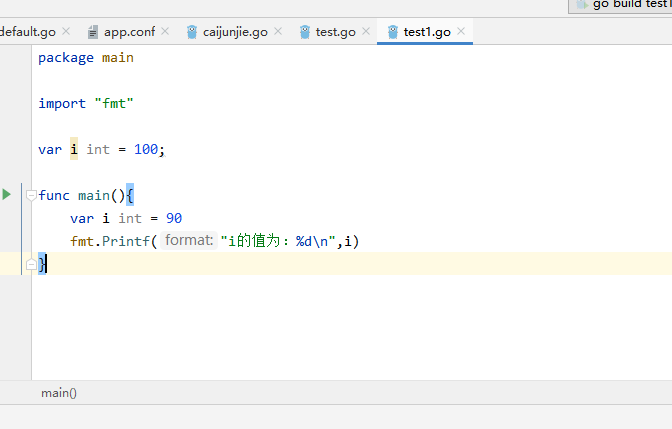Viewport: 672px width, 429px height.
Task: Click the value 90 in the code
Action: pyautogui.click(x=174, y=219)
